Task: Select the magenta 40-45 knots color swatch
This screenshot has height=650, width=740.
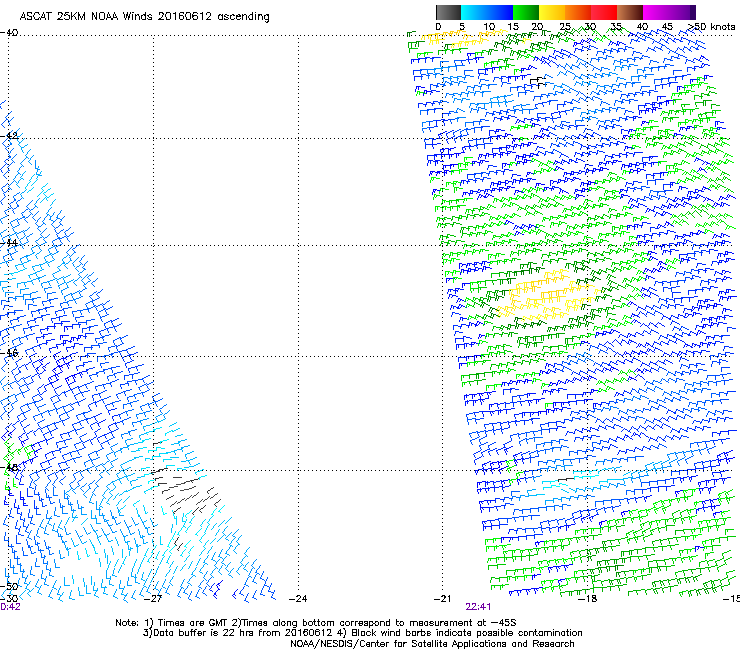Action: coord(656,12)
